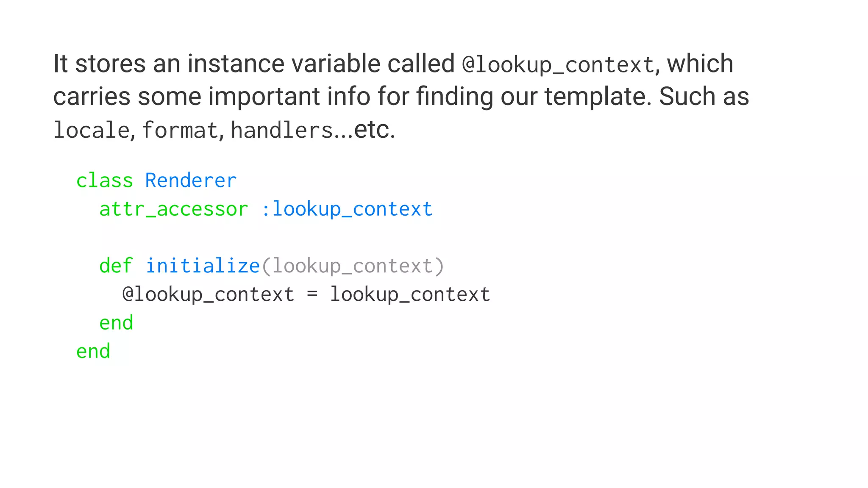Click the word "stores" in the first sentence
The width and height of the screenshot is (868, 488).
pos(110,64)
